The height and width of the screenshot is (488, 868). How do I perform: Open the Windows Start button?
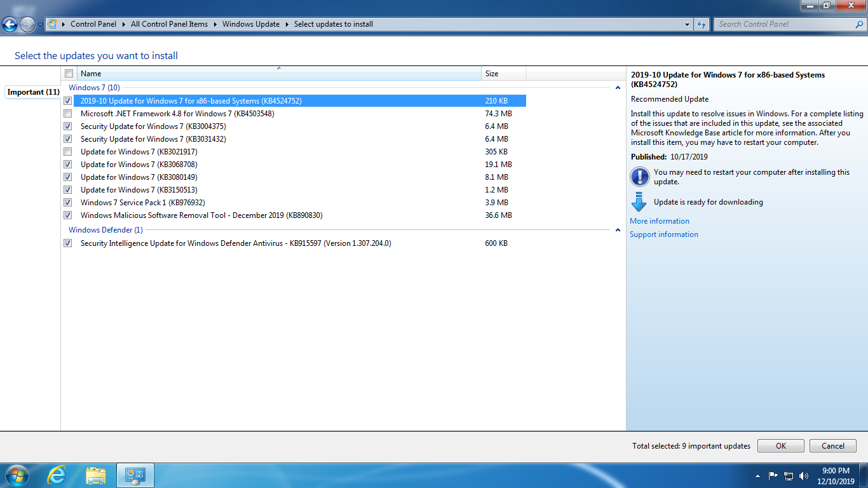pos(17,475)
